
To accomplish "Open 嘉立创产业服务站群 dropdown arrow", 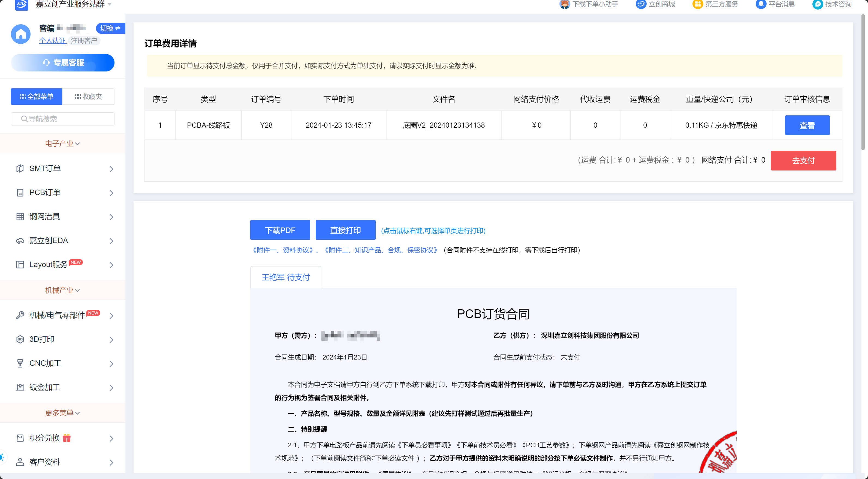I will (110, 4).
